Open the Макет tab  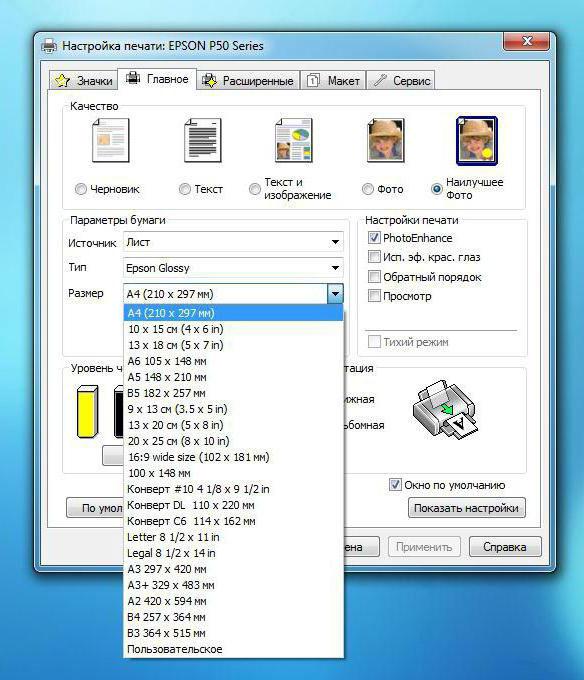coord(333,81)
